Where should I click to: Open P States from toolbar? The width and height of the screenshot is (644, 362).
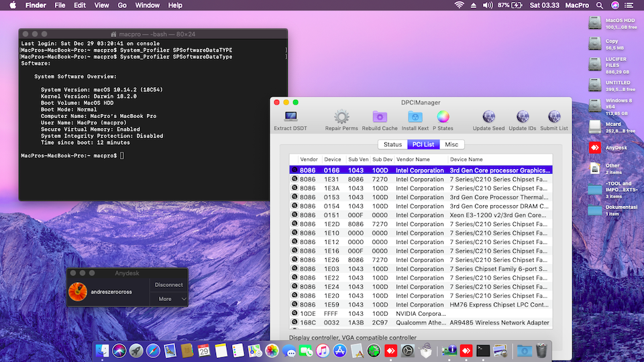(x=443, y=117)
